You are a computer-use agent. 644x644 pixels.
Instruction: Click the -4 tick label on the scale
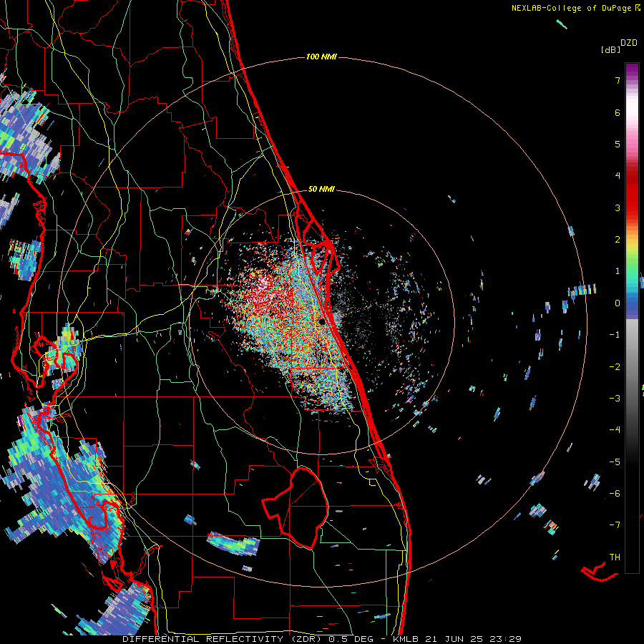point(615,429)
